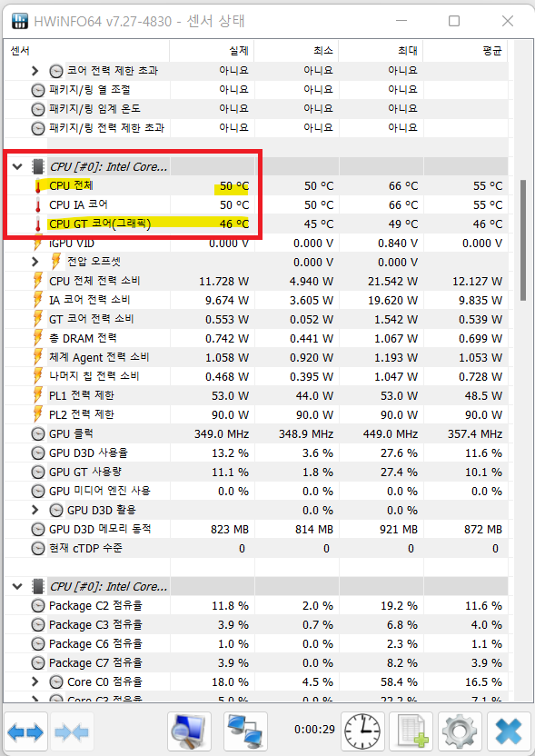
Task: Click the 58.4 % maximum Core C0 value
Action: click(x=399, y=682)
